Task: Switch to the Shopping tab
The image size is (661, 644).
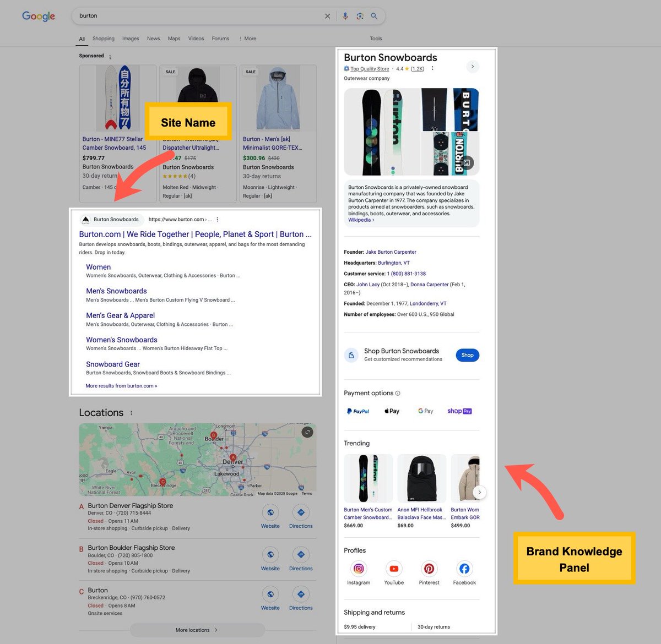Action: coord(104,39)
